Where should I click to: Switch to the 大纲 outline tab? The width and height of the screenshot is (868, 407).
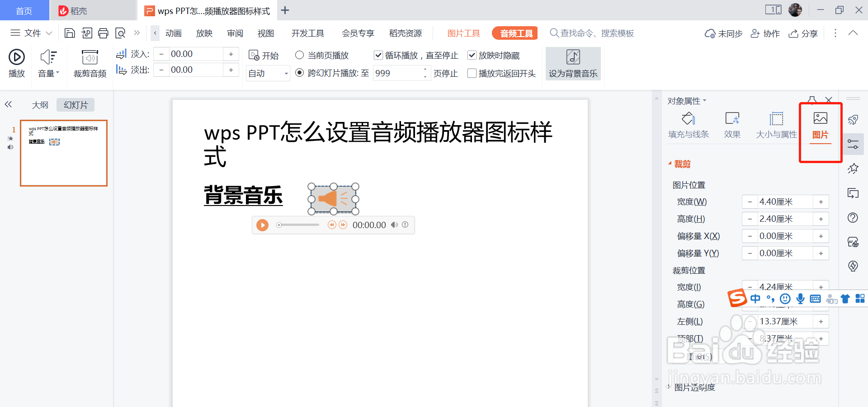coord(40,105)
